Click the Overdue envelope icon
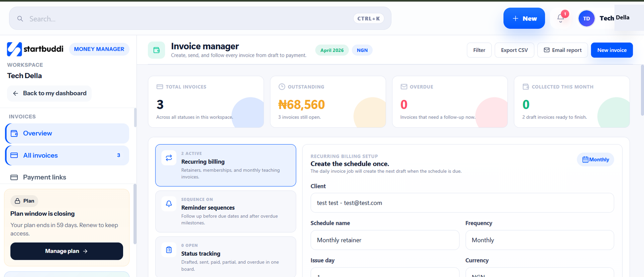 pos(404,87)
